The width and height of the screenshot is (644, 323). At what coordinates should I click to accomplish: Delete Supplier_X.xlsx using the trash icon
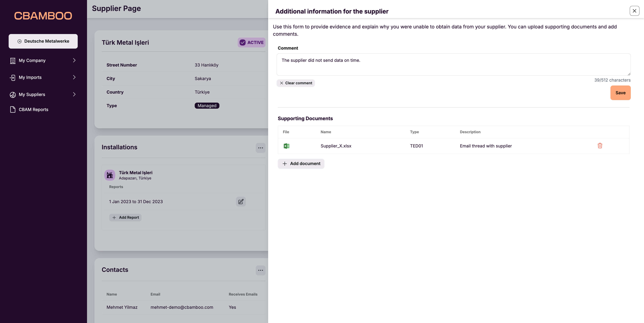600,146
